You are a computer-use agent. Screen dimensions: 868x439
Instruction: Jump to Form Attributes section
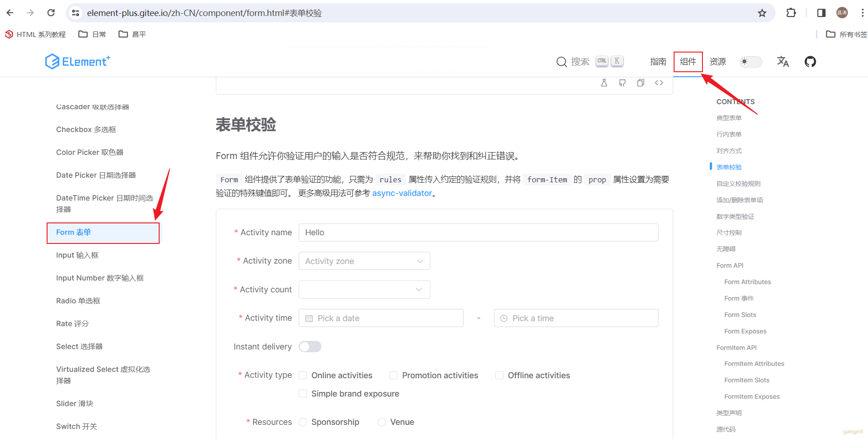[x=748, y=282]
